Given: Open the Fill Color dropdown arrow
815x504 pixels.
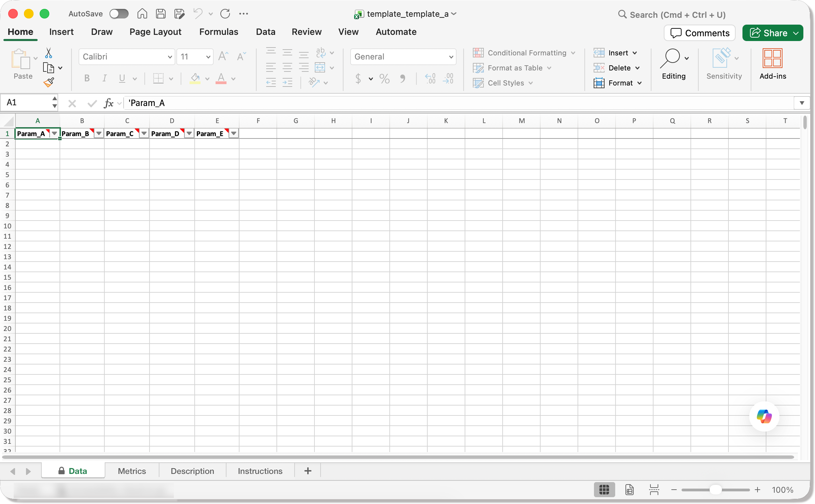Looking at the screenshot, I should coord(207,79).
